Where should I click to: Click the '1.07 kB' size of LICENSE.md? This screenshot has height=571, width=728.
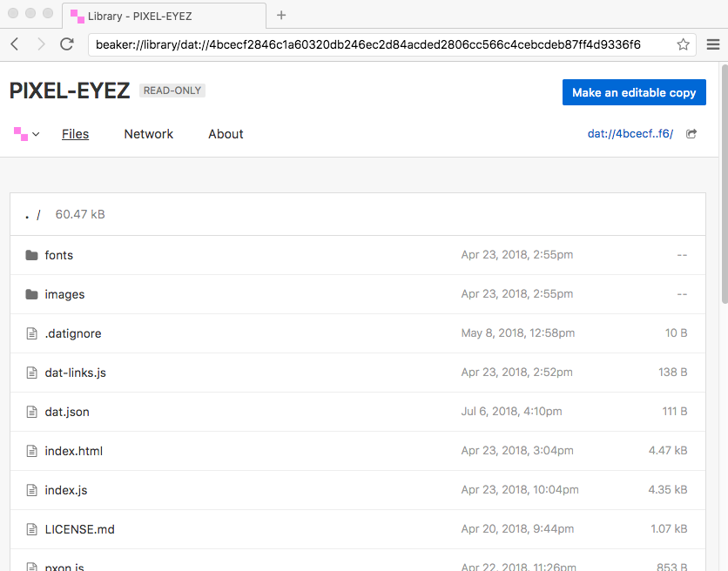coord(669,528)
